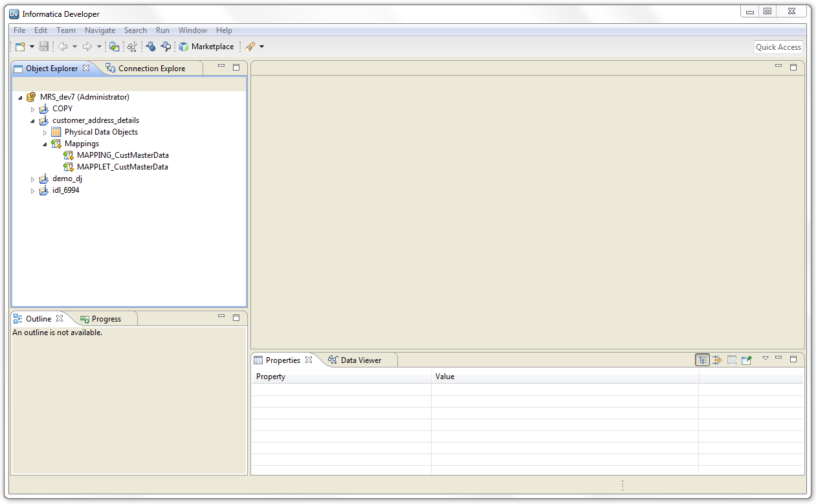Open the Search menu
This screenshot has height=504, width=816.
click(x=135, y=30)
